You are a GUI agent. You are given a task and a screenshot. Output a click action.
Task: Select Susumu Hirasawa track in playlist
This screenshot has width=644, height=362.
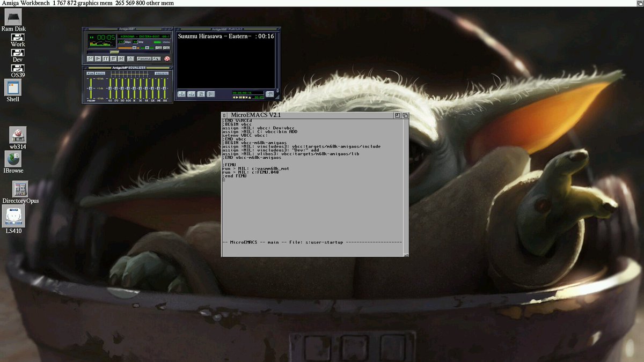[226, 36]
